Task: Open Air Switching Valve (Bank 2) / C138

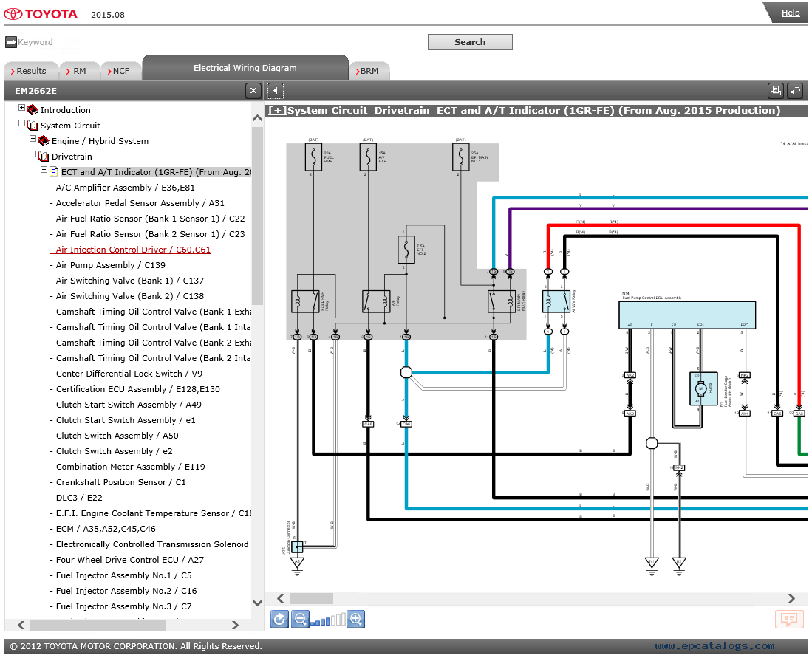Action: click(127, 296)
